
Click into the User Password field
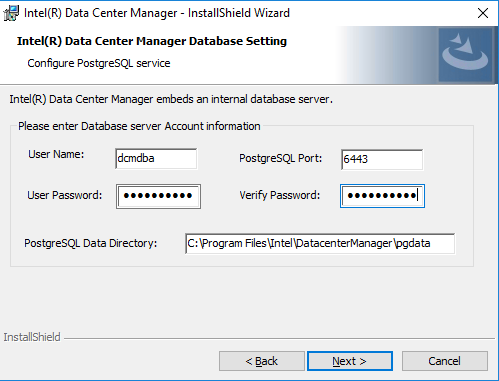(x=158, y=196)
